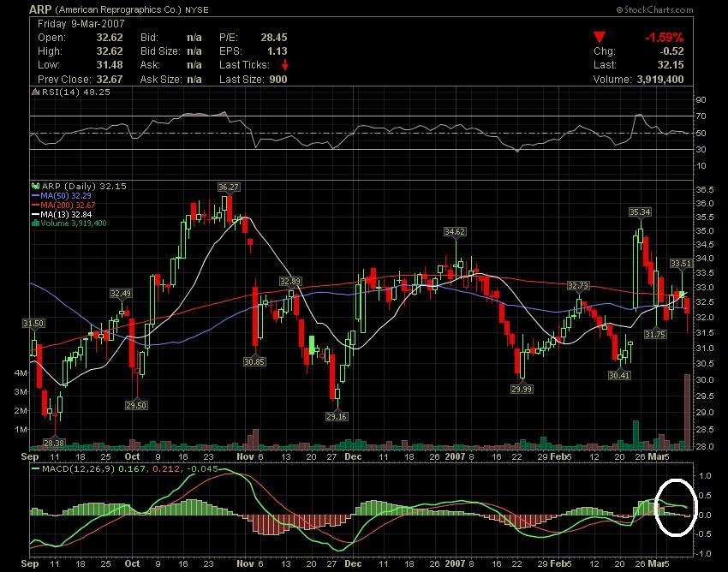The image size is (728, 572).
Task: Click the 29.16 low price label
Action: coord(337,416)
